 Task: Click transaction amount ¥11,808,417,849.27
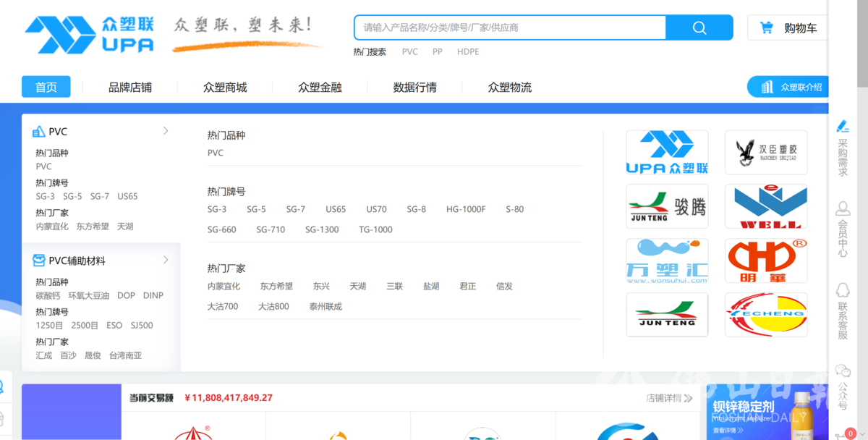pos(229,398)
